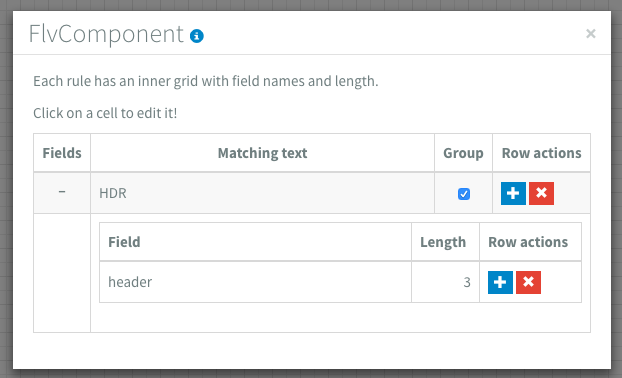This screenshot has width=622, height=378.
Task: Click the outer Row actions column header
Action: point(541,153)
